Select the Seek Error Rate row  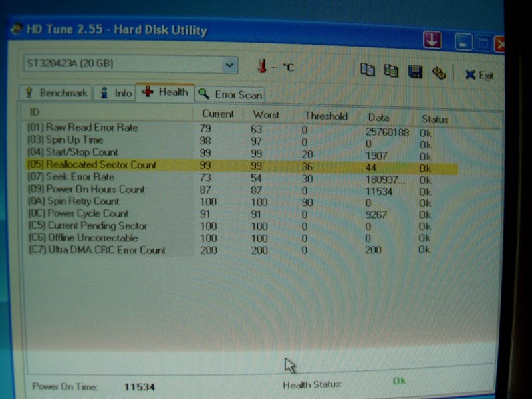tap(241, 178)
